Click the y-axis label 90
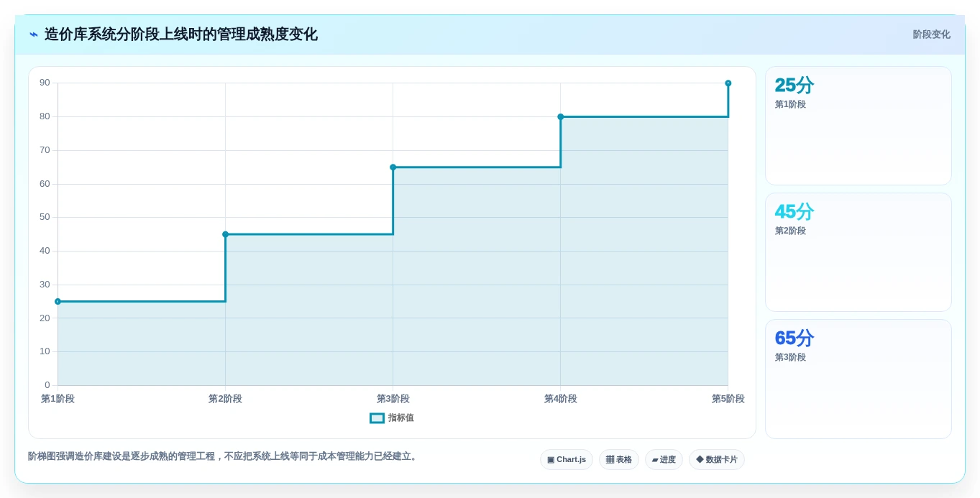Viewport: 980px width, 498px height. point(45,83)
